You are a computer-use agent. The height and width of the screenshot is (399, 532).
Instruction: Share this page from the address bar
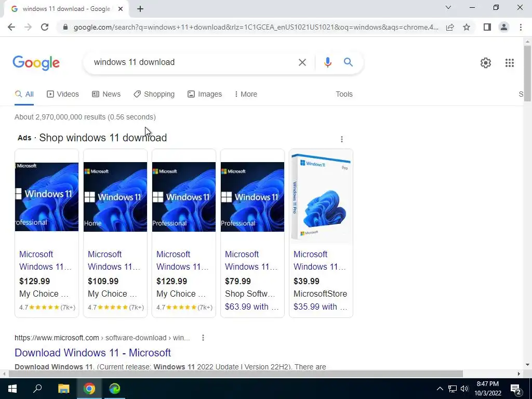450,27
